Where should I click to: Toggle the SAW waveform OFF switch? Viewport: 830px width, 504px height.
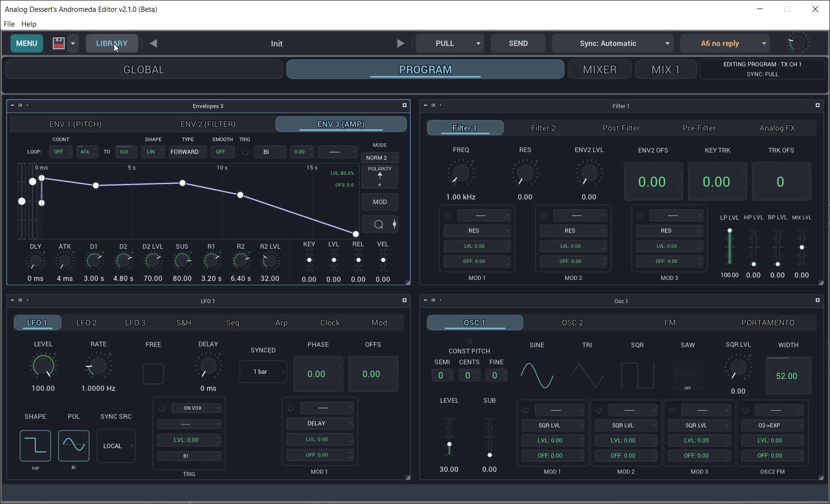(687, 376)
